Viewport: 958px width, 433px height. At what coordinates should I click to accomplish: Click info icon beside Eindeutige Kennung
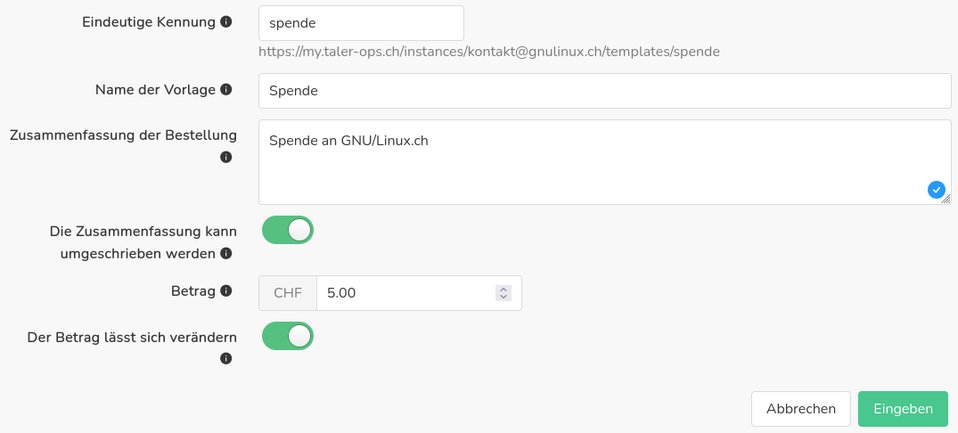click(226, 22)
